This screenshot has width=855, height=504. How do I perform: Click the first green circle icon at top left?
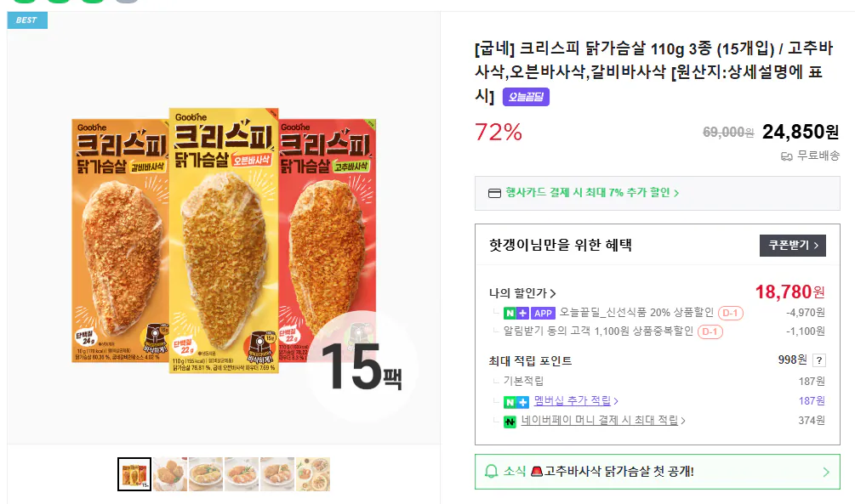23,4
